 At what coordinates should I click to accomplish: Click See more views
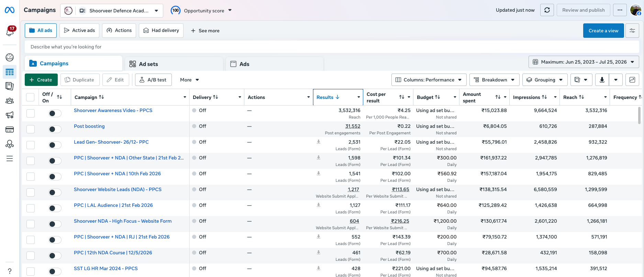pyautogui.click(x=205, y=31)
